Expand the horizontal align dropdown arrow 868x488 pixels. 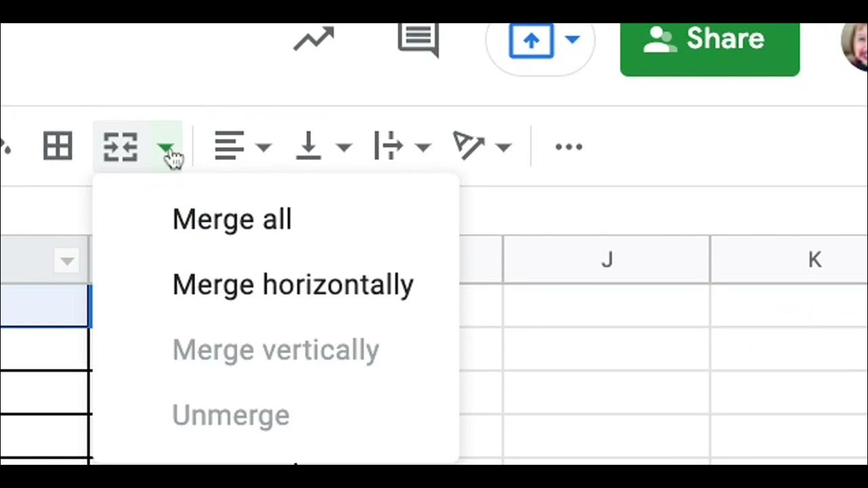click(263, 147)
